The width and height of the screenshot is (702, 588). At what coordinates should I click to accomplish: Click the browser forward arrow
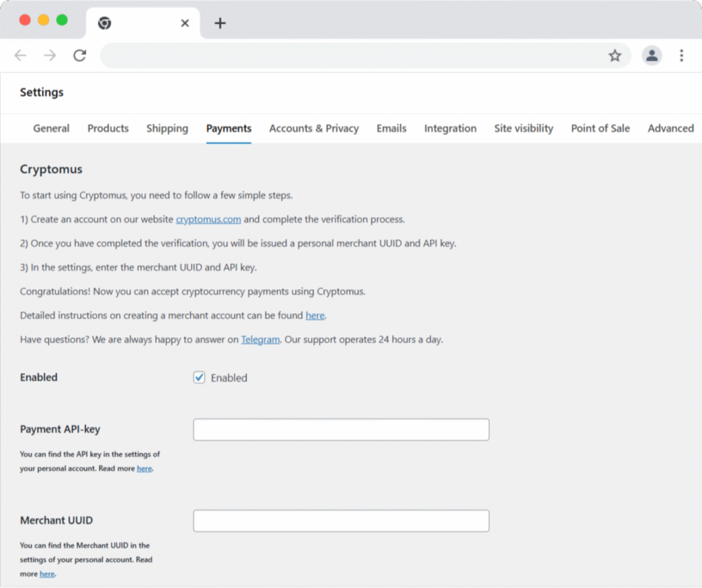pyautogui.click(x=50, y=56)
